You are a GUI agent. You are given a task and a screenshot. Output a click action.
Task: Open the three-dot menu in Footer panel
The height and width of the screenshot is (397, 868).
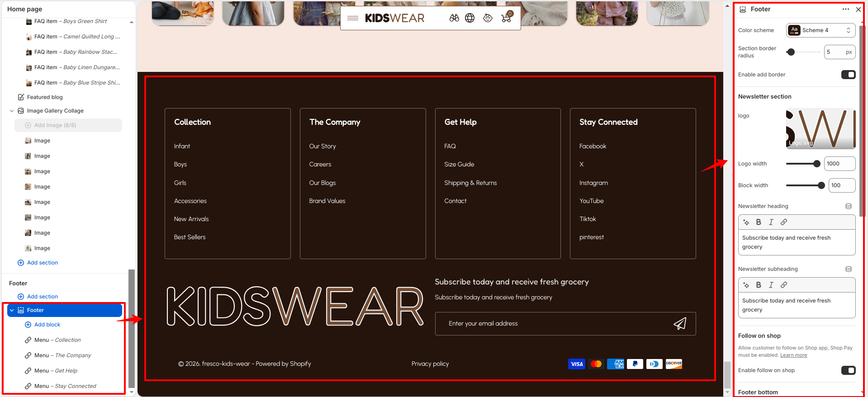coord(845,9)
